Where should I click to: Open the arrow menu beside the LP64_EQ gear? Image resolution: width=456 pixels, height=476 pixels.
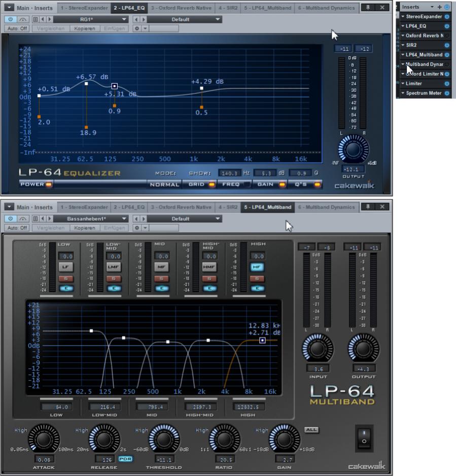tap(146, 28)
